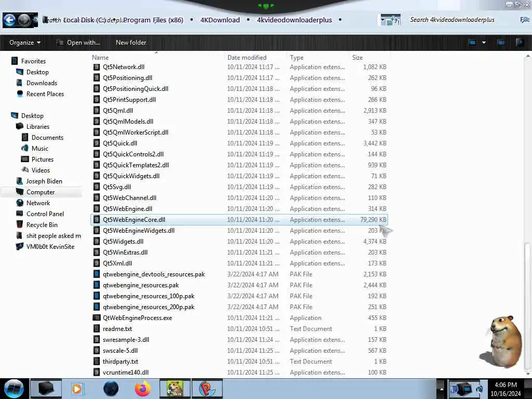Image resolution: width=532 pixels, height=399 pixels.
Task: Select Qt5Quick.dll file icon
Action: (97, 143)
